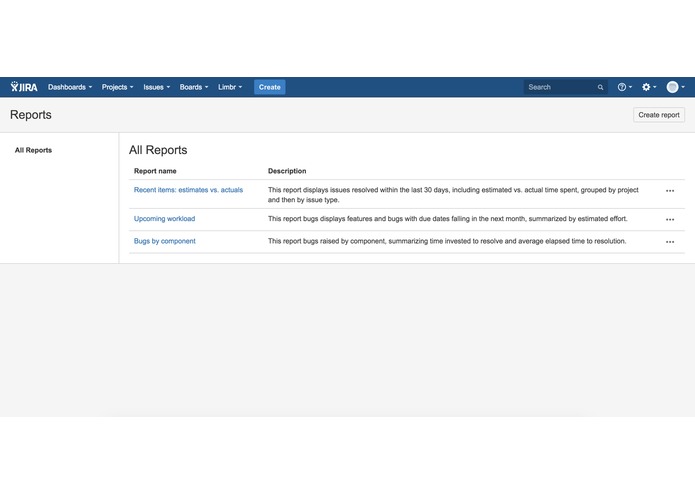Screen dimensions: 695x494
Task: Open the Upcoming workload report
Action: point(164,218)
